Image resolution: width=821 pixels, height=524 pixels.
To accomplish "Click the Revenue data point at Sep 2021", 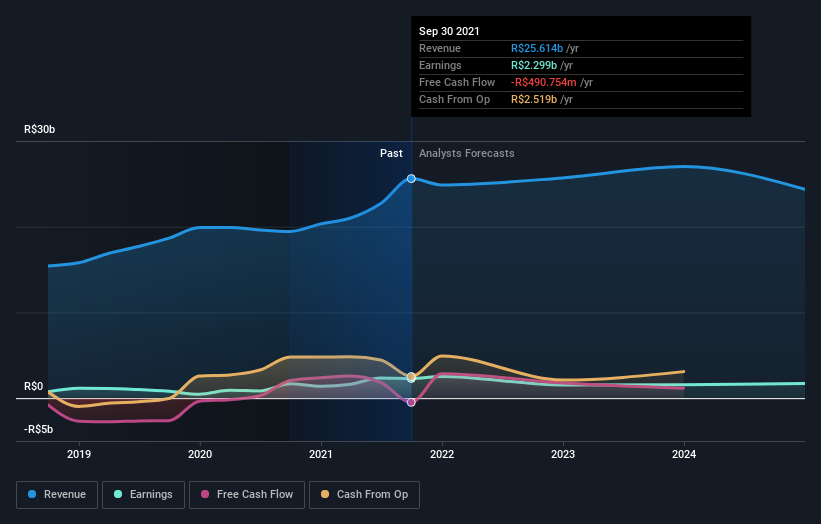I will [411, 179].
